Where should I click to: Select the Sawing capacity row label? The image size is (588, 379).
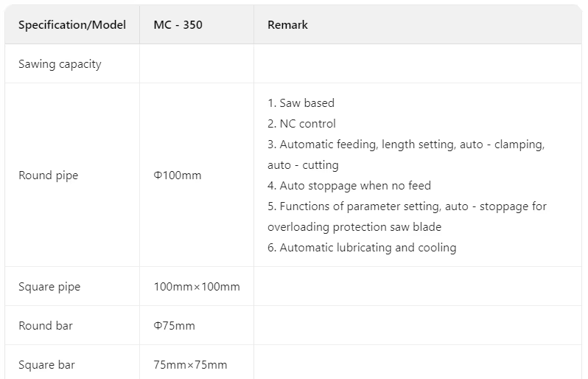[x=60, y=64]
